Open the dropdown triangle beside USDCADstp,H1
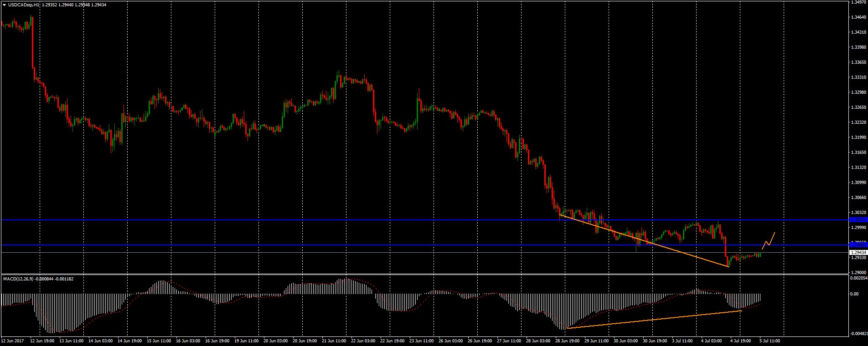 (x=4, y=5)
